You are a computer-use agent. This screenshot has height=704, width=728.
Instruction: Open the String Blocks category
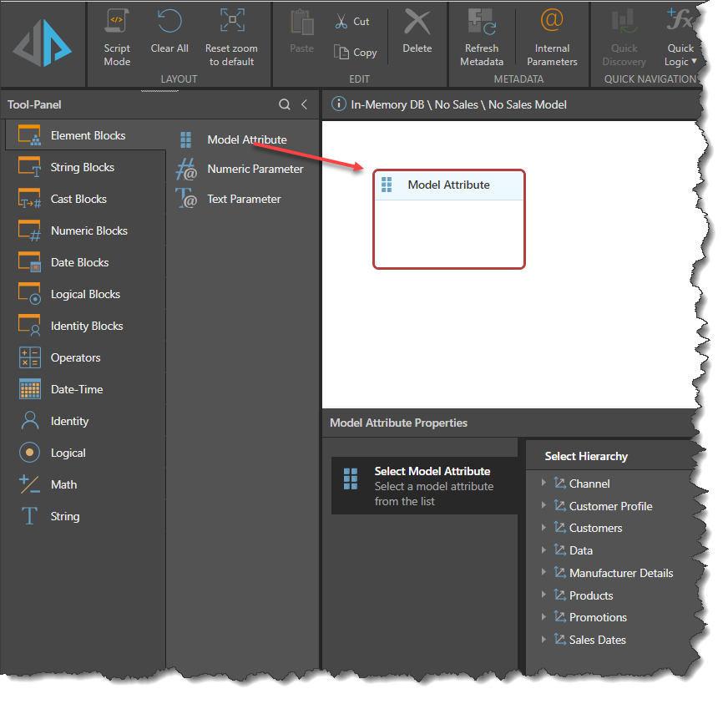tap(82, 167)
